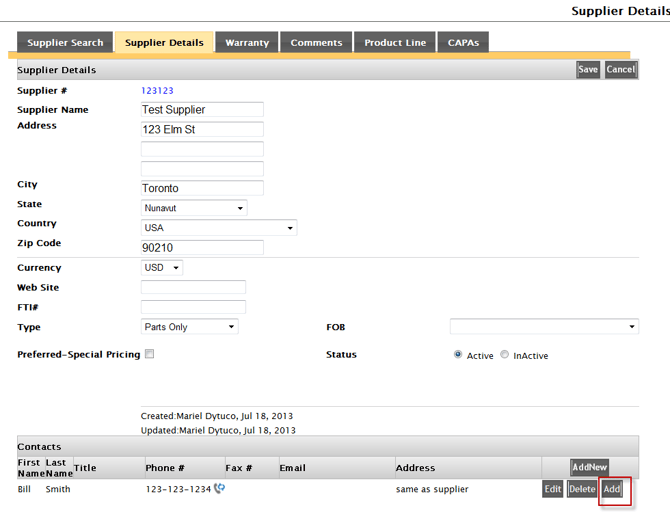Click AddNew in the Contacts section

coord(589,467)
